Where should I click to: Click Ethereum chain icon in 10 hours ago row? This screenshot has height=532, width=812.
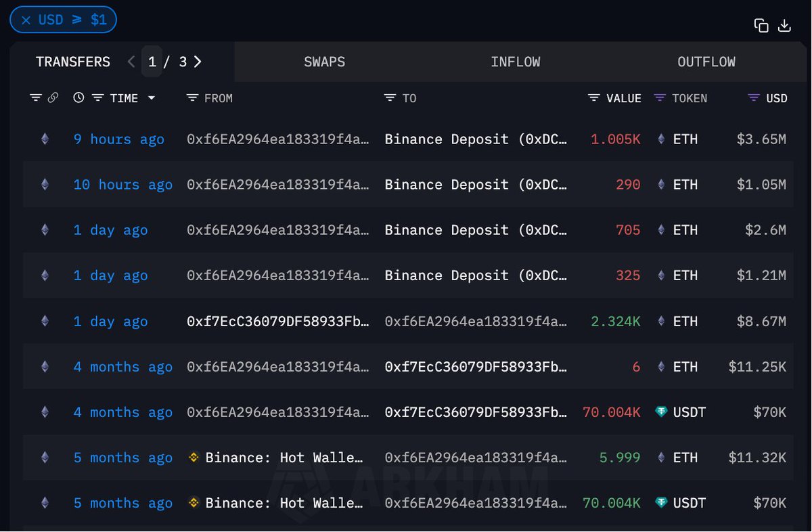[x=45, y=185]
